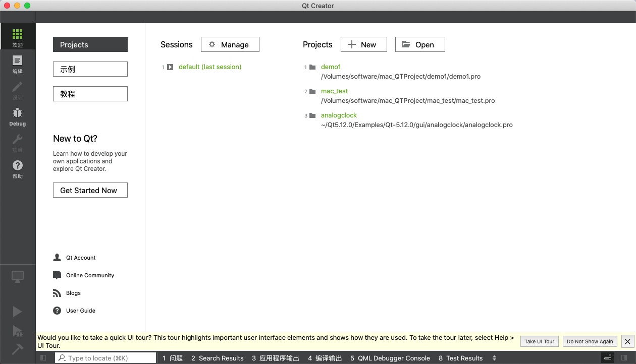Open the default (last session) link
The image size is (636, 364).
(210, 67)
